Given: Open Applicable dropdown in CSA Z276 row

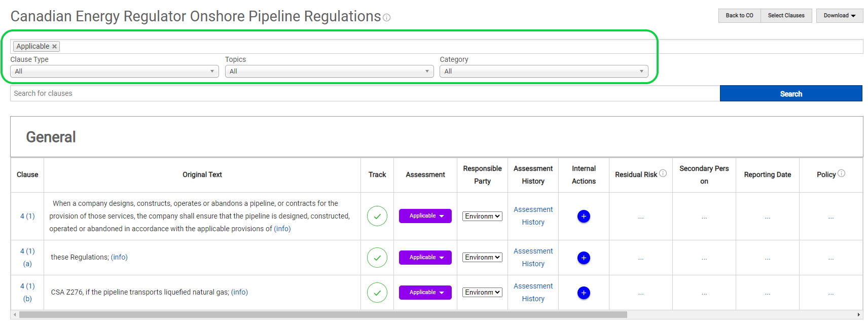Looking at the screenshot, I should [x=425, y=293].
